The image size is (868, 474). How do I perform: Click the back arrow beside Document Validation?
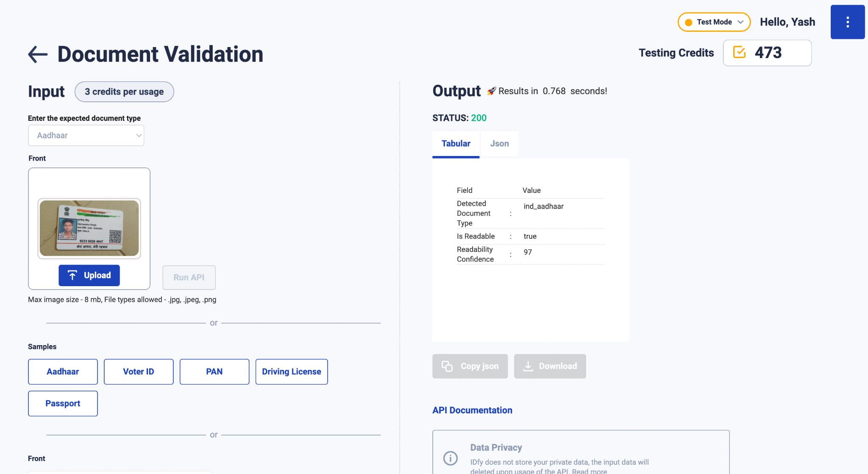pyautogui.click(x=38, y=55)
